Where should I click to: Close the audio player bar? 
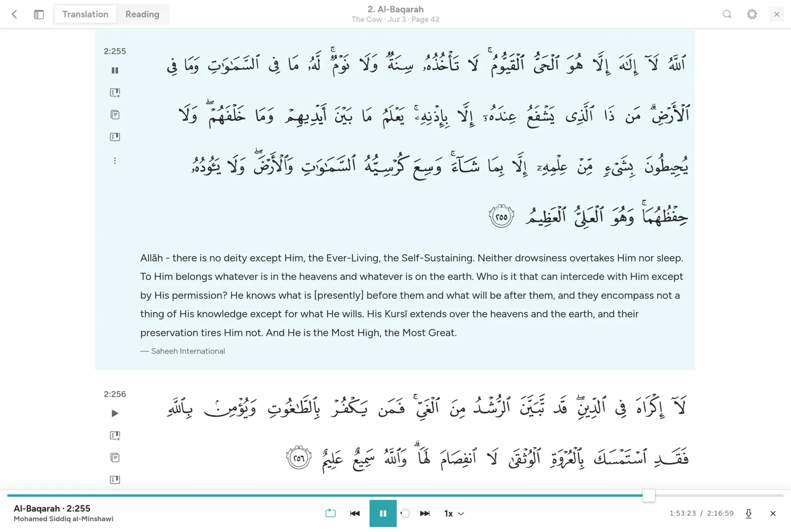coord(773,513)
